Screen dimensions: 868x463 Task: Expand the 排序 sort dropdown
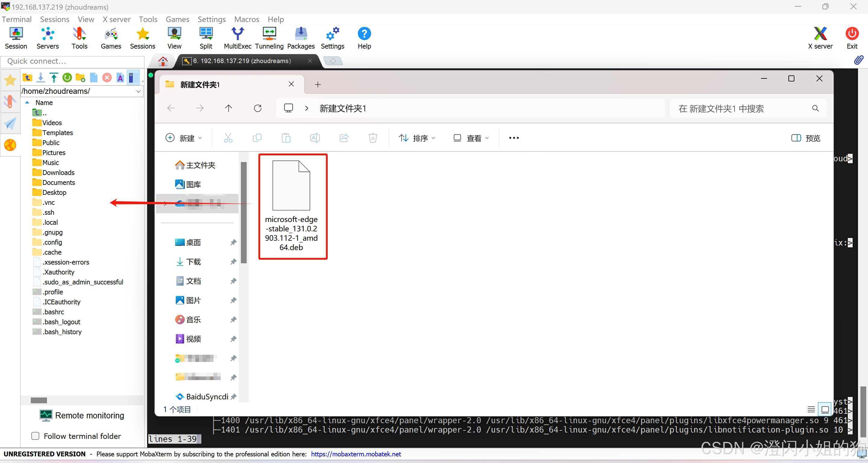(417, 138)
